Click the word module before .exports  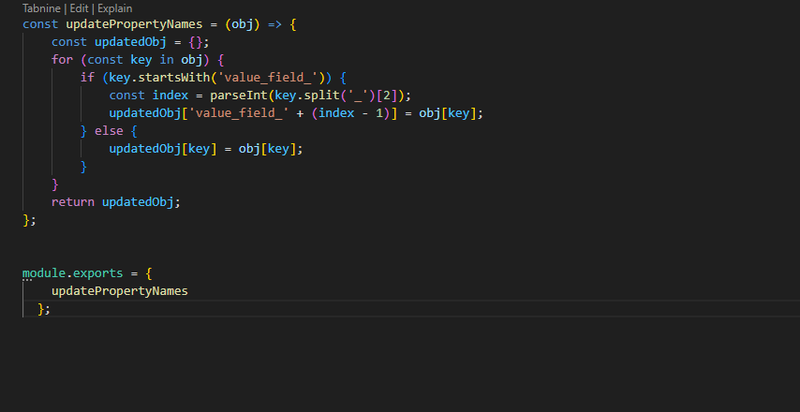pyautogui.click(x=44, y=273)
